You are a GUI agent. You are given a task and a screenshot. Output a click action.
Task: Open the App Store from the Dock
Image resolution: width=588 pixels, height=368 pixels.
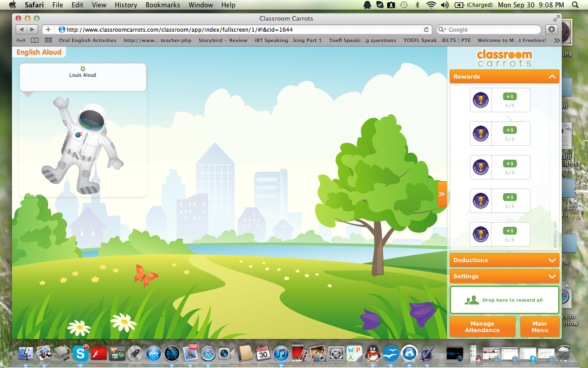point(153,353)
